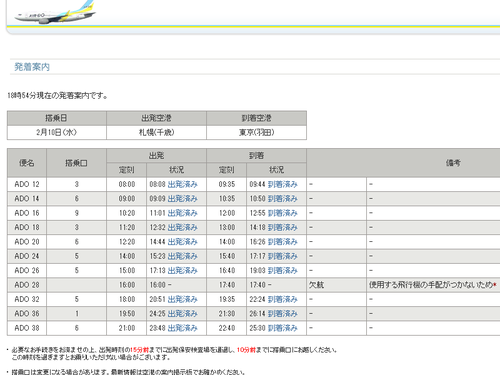Image resolution: width=500 pixels, height=375 pixels.
Task: Click ADO 16 到着済み arrival link
Action: click(282, 213)
